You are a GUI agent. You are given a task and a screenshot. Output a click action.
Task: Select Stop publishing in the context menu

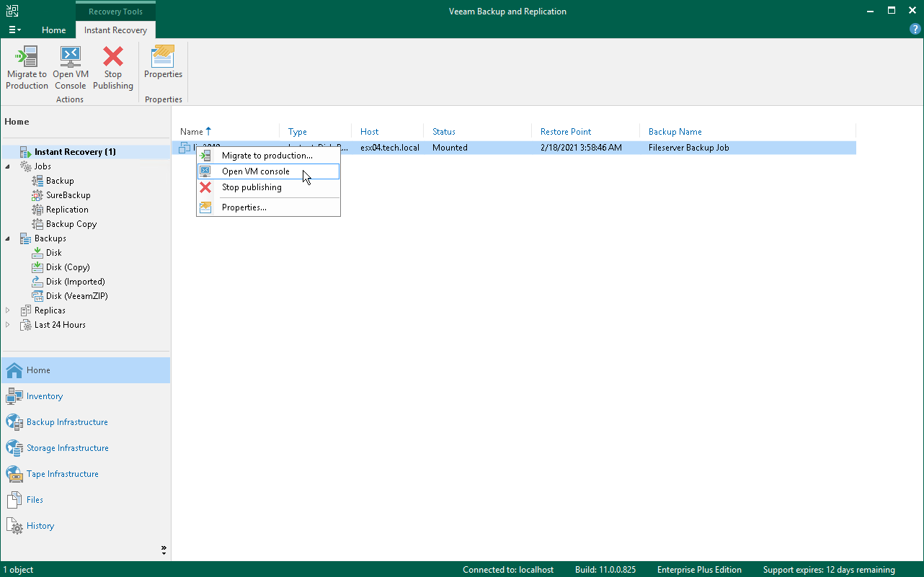click(251, 187)
